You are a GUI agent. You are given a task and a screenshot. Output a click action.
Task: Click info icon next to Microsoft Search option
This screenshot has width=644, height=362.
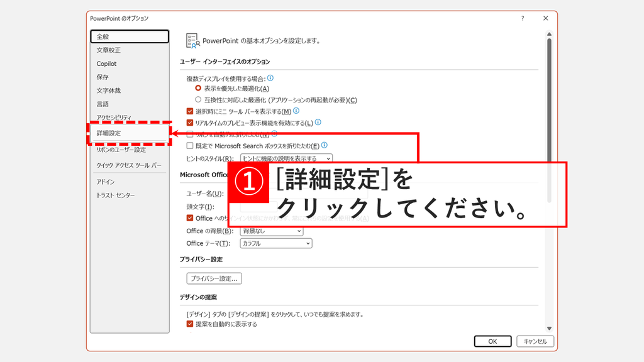(x=325, y=145)
